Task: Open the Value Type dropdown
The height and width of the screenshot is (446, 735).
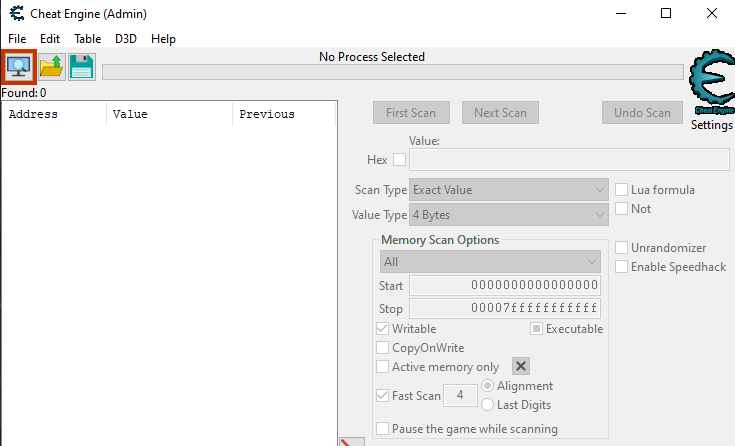Action: [x=509, y=215]
